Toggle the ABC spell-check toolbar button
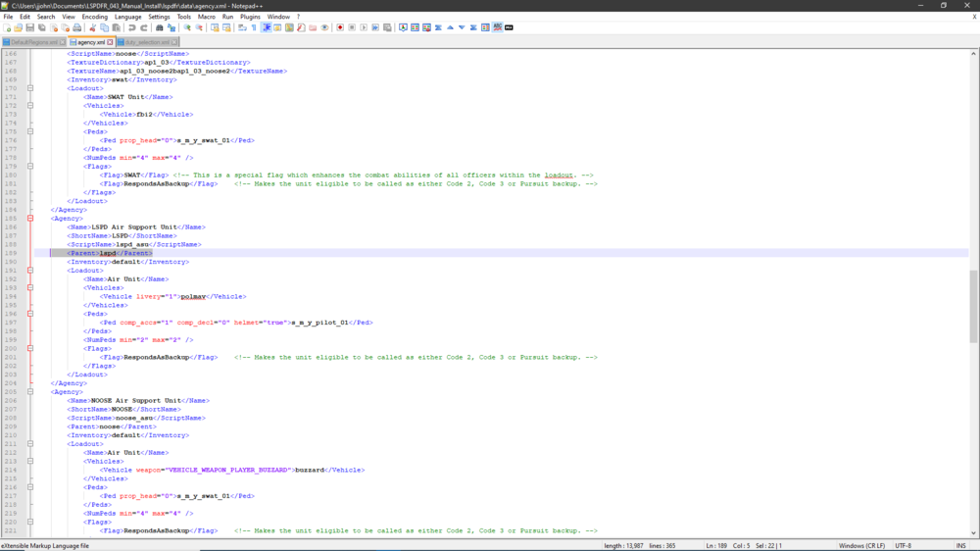980x551 pixels. point(498,27)
